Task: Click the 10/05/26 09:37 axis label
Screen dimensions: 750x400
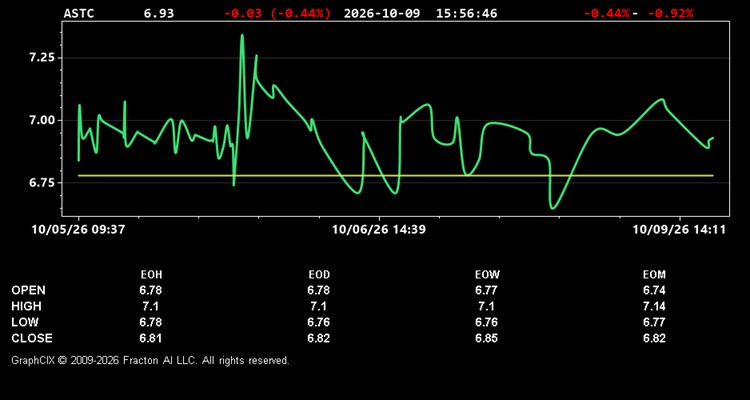Action: (78, 230)
